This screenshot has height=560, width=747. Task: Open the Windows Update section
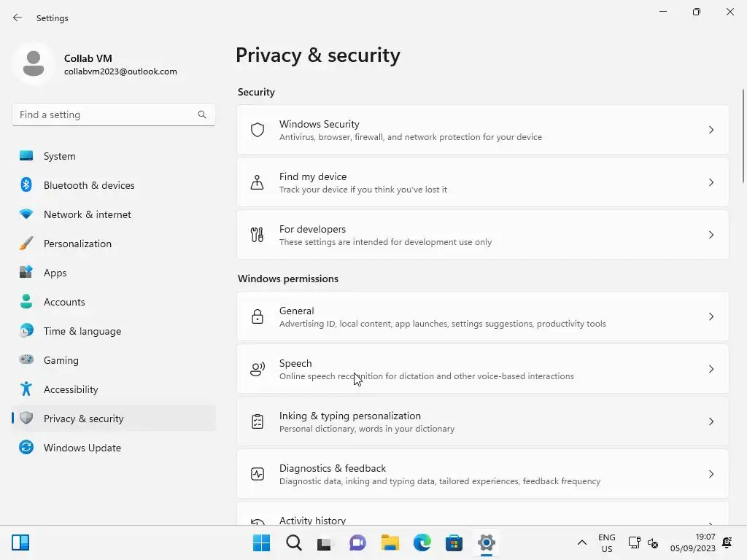click(x=82, y=448)
